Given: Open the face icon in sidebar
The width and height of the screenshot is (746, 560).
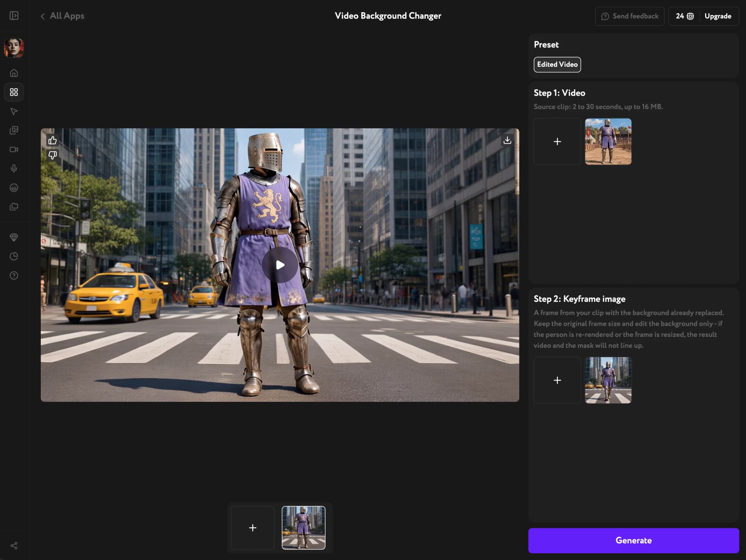Looking at the screenshot, I should point(14,188).
